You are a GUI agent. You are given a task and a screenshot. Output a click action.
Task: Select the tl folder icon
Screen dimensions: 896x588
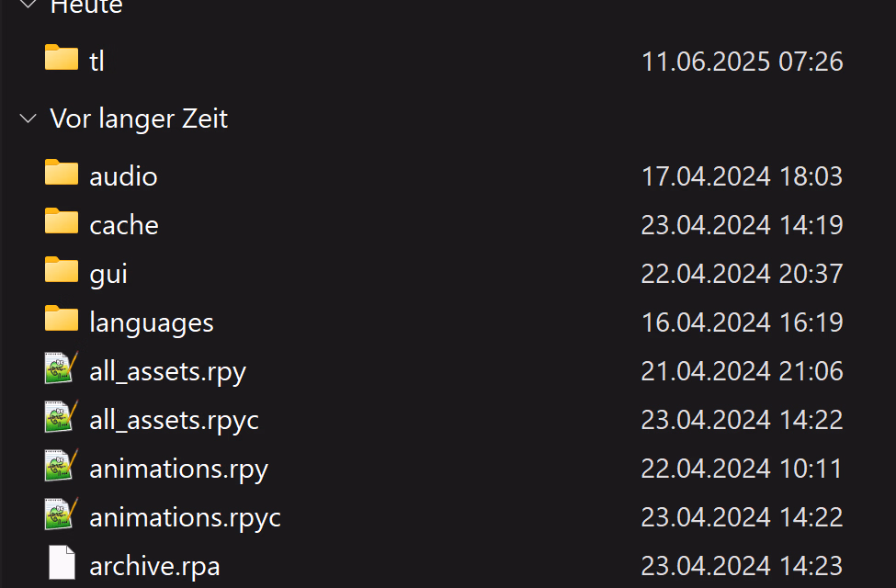(62, 58)
